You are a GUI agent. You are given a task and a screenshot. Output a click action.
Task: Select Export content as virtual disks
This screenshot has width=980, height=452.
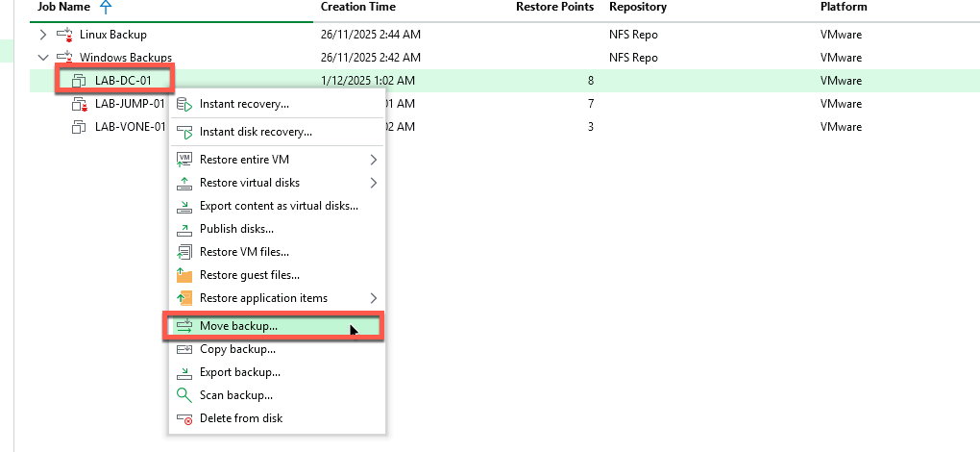(x=279, y=206)
